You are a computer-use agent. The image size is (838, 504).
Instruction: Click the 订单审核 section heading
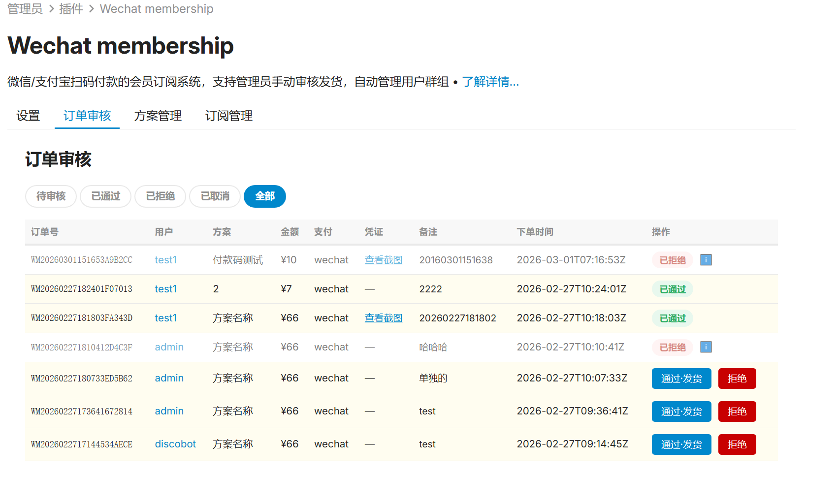coord(58,159)
